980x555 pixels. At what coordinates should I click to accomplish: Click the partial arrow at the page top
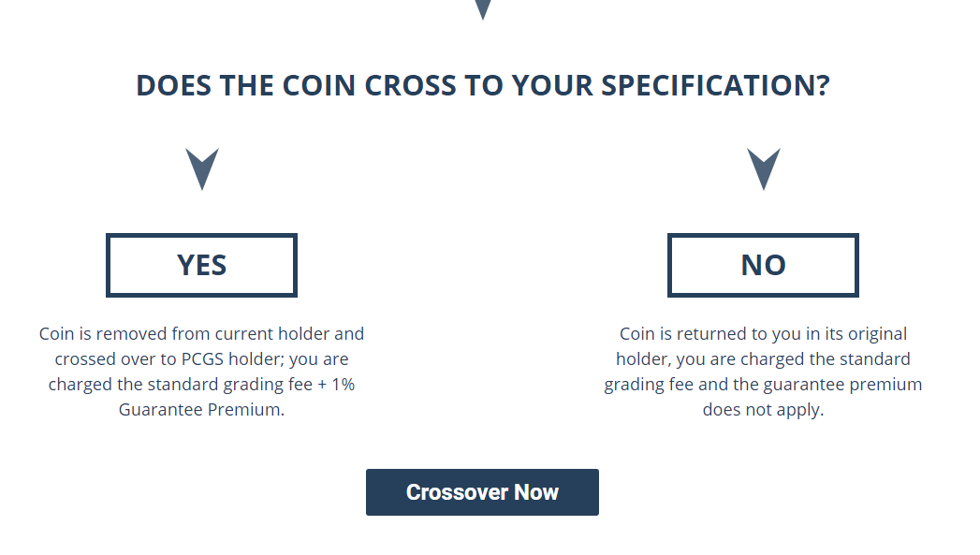[482, 9]
